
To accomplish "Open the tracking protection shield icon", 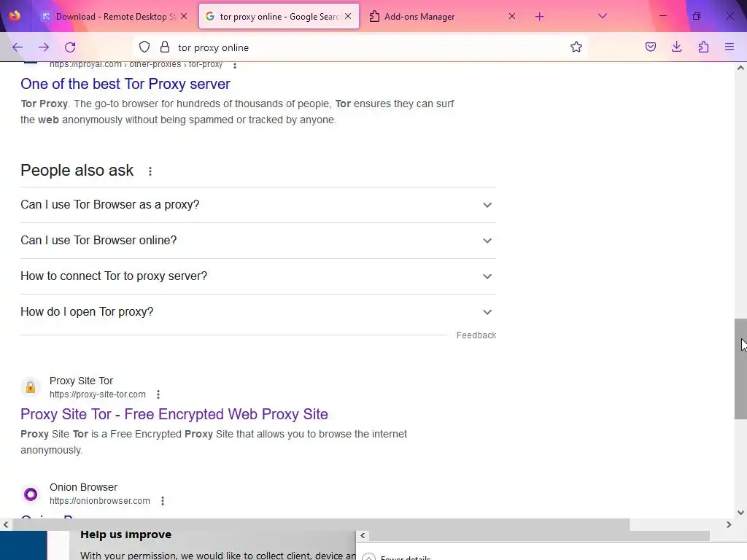I will (144, 47).
